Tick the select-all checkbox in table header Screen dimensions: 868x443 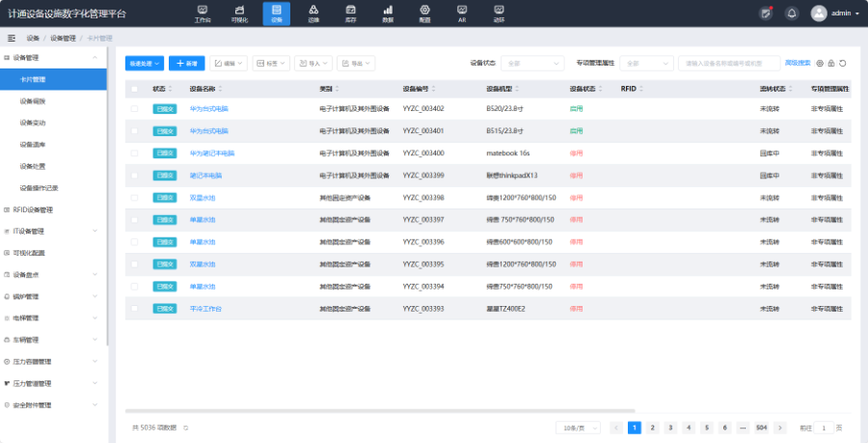tap(135, 88)
